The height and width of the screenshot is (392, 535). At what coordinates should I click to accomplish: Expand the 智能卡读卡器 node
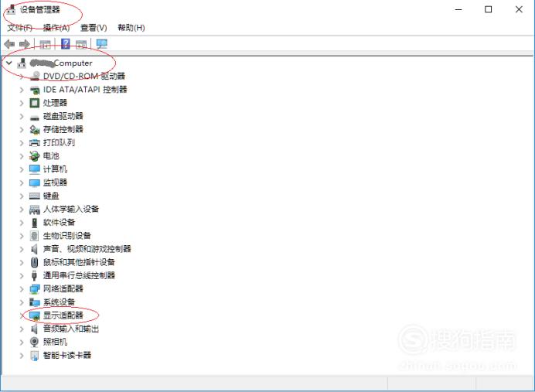coord(22,356)
